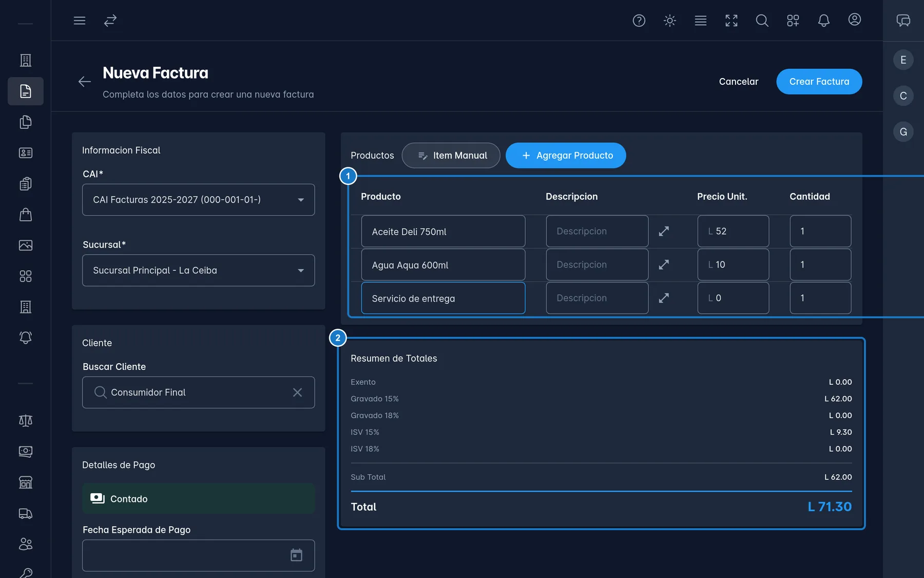Open the storefront sidebar icon
The width and height of the screenshot is (924, 578).
point(26,482)
